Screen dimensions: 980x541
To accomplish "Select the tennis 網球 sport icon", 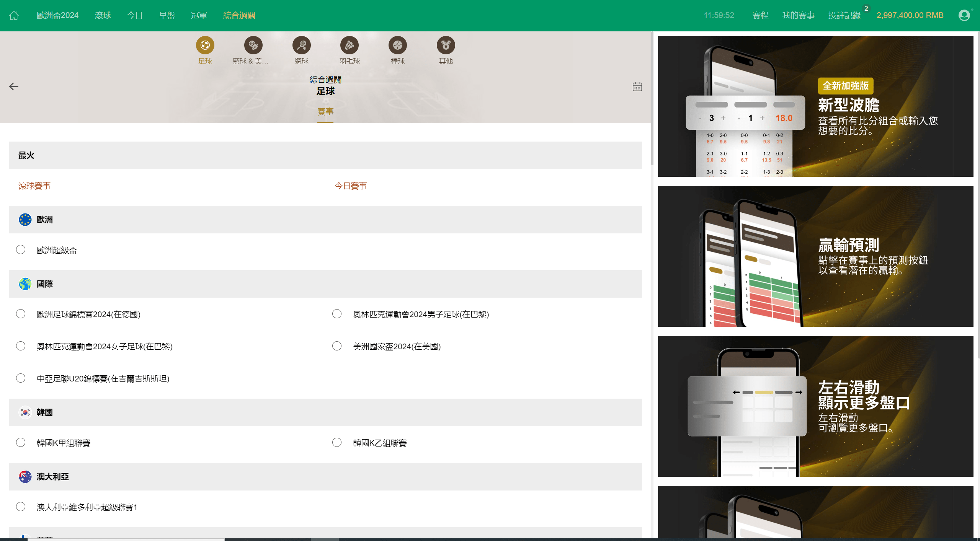I will point(301,46).
